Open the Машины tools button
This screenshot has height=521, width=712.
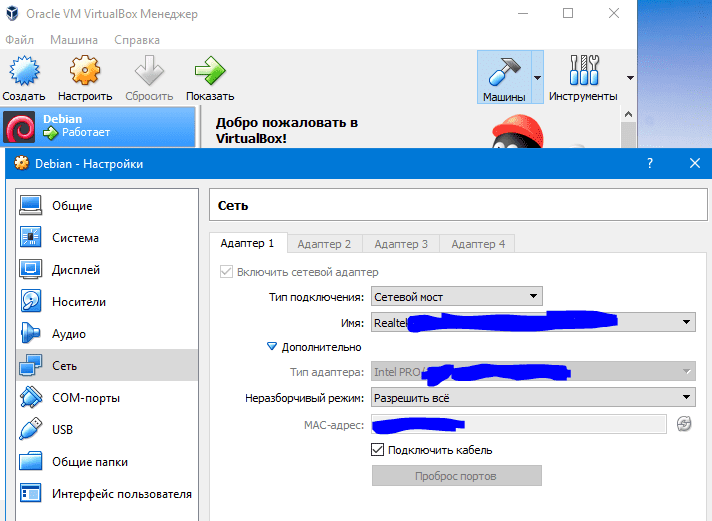503,76
